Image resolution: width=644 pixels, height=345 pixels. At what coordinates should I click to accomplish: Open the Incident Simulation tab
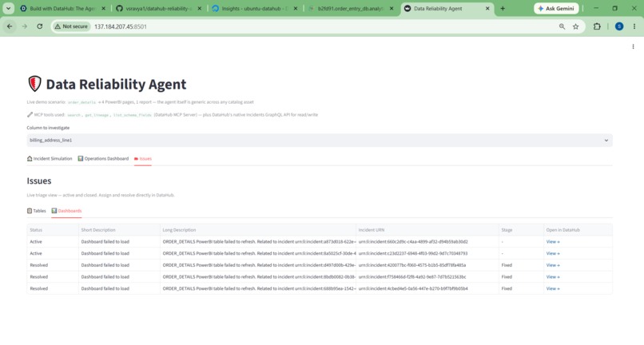(50, 159)
